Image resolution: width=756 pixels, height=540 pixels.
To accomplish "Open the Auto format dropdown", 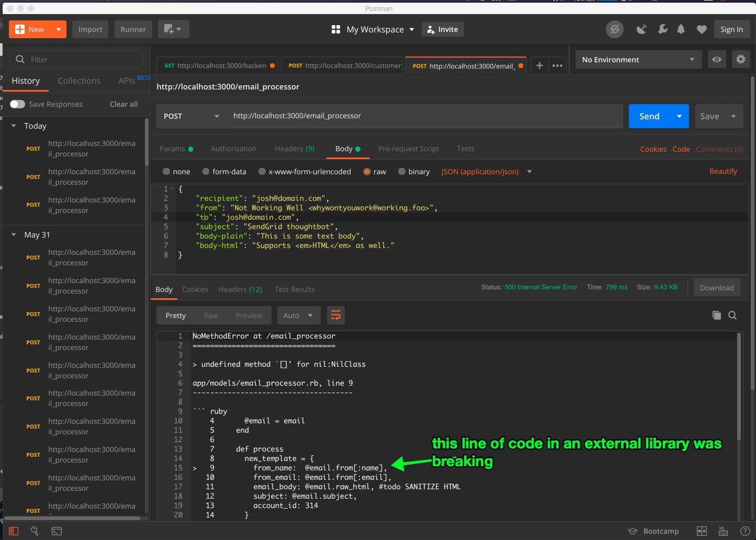I will (298, 316).
